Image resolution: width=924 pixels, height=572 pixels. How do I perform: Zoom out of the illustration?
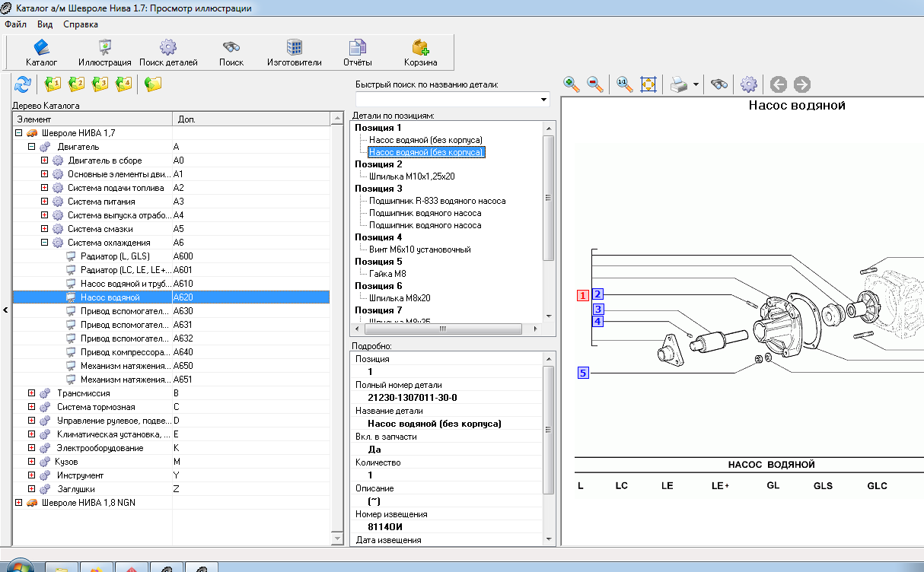tap(595, 84)
